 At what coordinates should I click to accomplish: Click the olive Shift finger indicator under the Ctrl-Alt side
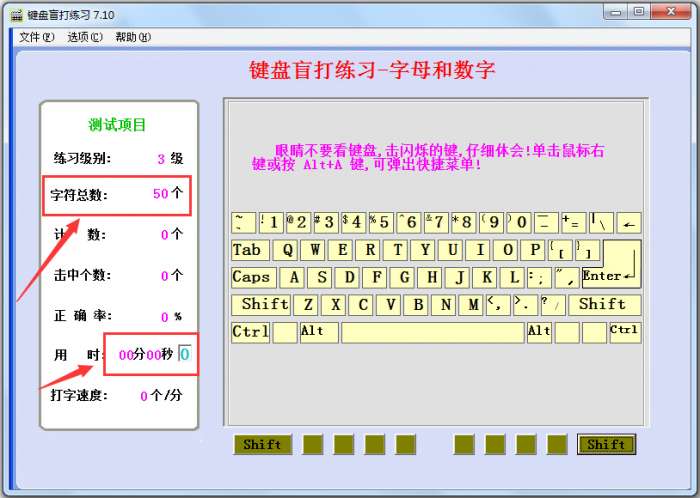click(263, 445)
